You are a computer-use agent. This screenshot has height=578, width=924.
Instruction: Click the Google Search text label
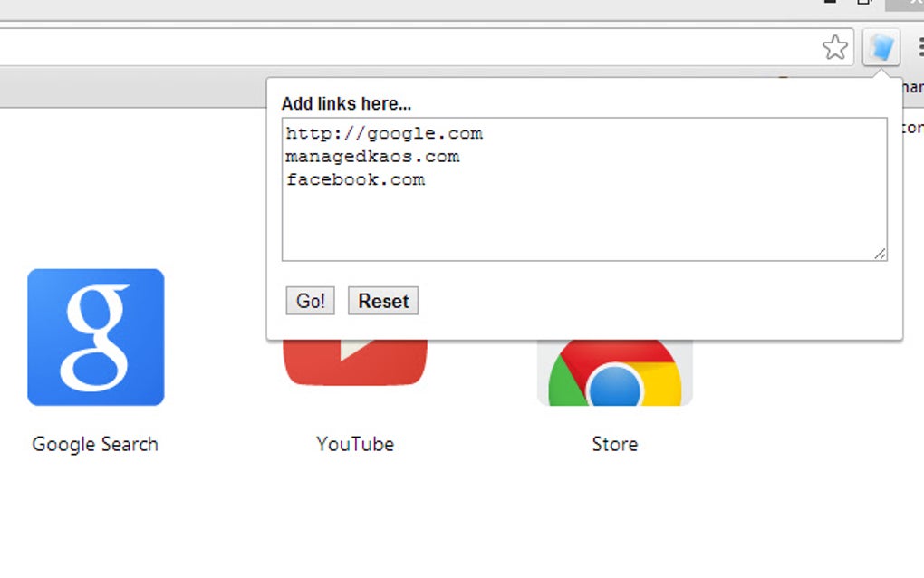(x=95, y=444)
